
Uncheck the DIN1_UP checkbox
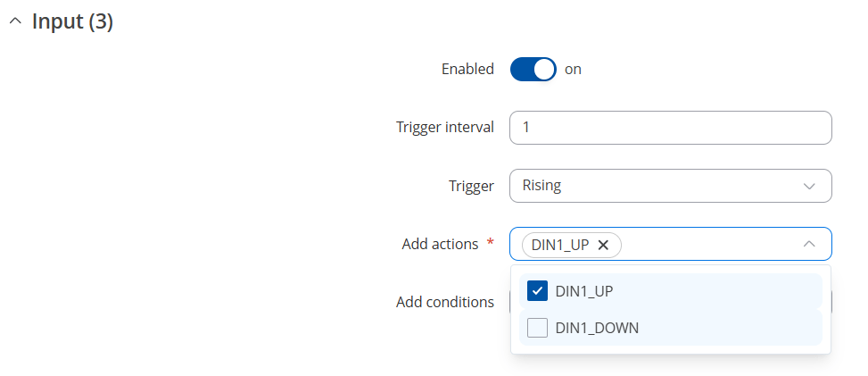click(x=537, y=291)
